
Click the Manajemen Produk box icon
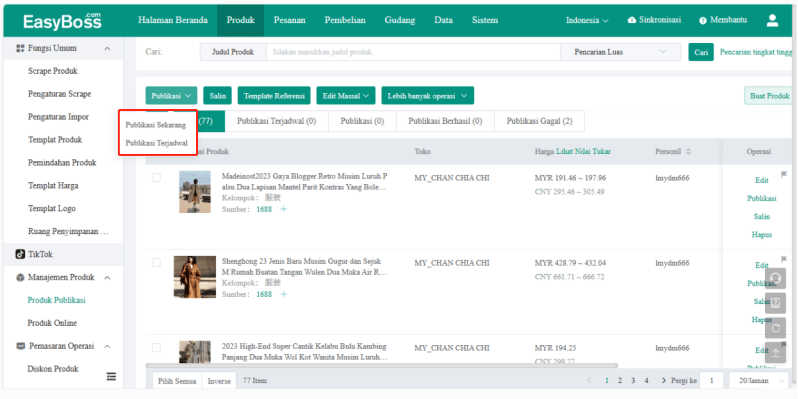pyautogui.click(x=20, y=277)
